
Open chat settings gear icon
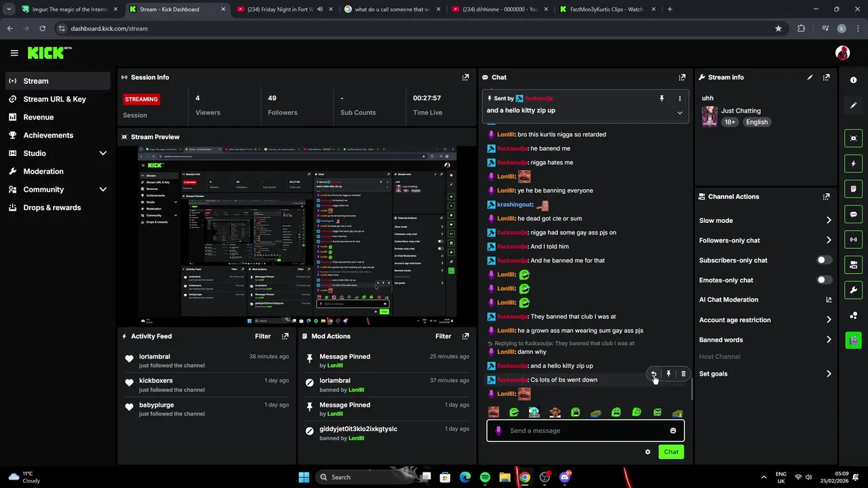[648, 452]
